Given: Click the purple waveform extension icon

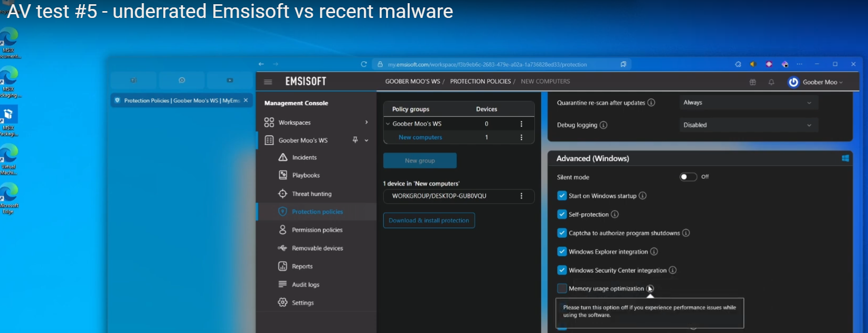Looking at the screenshot, I should 769,64.
